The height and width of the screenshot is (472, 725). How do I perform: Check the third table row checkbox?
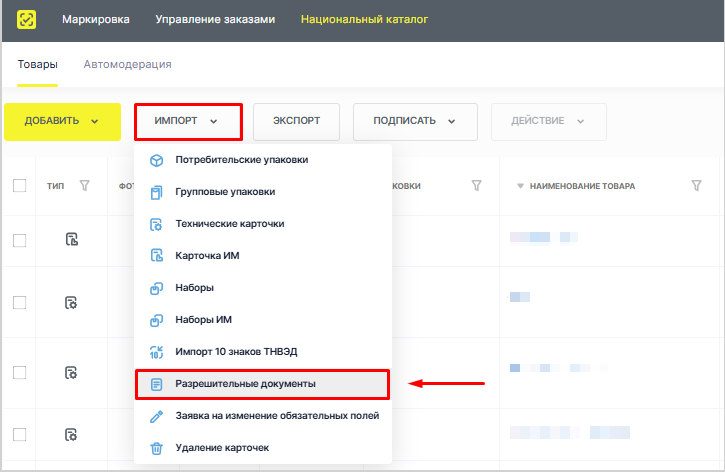(x=19, y=372)
